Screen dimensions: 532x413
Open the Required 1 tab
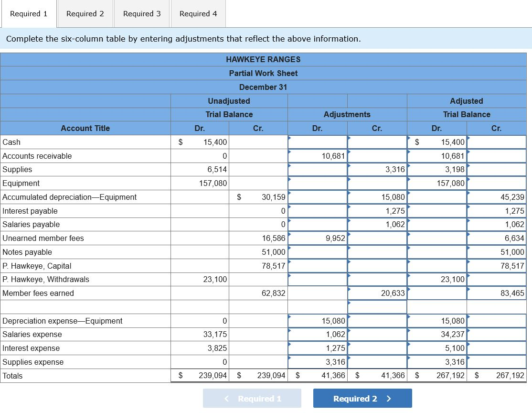click(29, 14)
